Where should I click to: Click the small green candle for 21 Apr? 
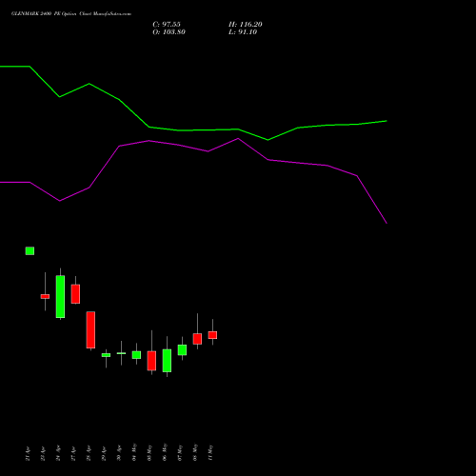30,250
